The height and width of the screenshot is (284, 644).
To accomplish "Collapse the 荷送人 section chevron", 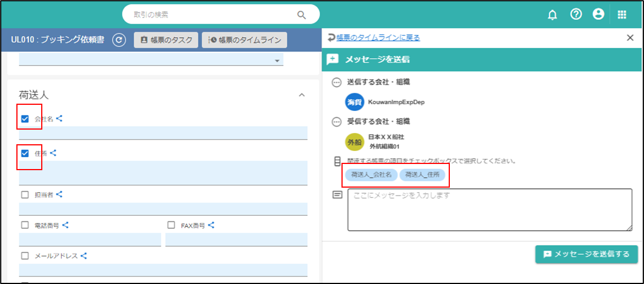I will click(x=301, y=95).
